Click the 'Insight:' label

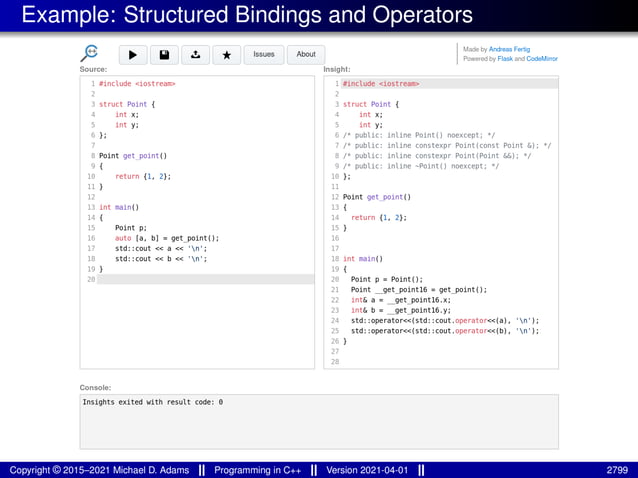point(337,69)
